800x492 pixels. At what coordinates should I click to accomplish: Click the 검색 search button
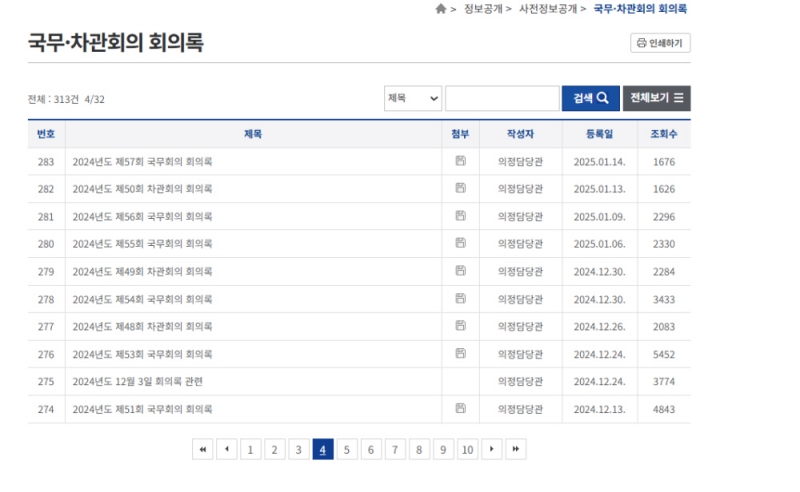[x=591, y=98]
